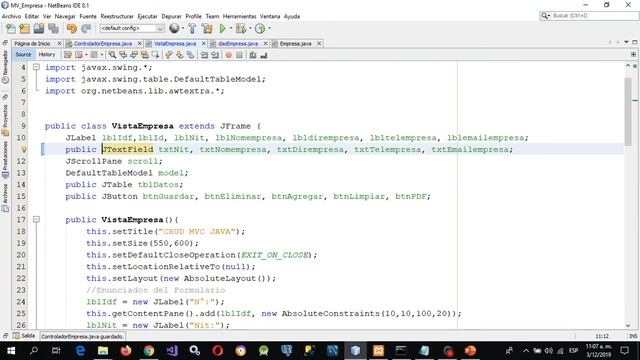
Task: Click the Uncomment code icon
Action: 264,55
